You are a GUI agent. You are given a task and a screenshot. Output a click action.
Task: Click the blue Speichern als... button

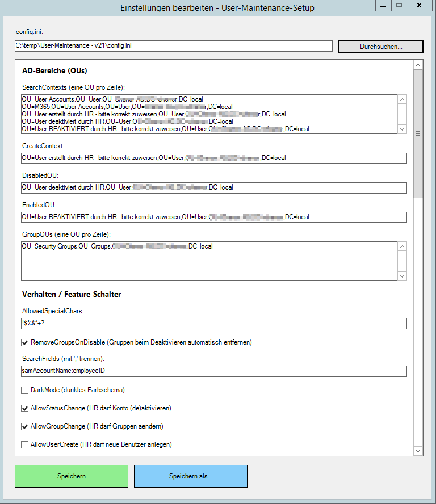coord(191,476)
